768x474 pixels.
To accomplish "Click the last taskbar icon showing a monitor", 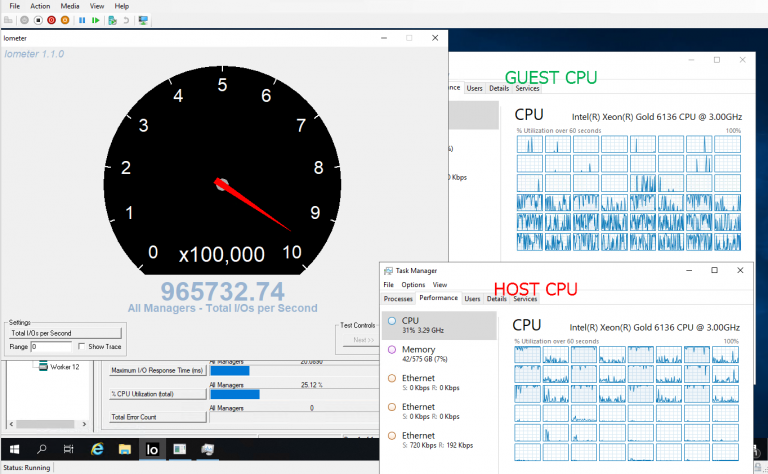I will point(208,449).
